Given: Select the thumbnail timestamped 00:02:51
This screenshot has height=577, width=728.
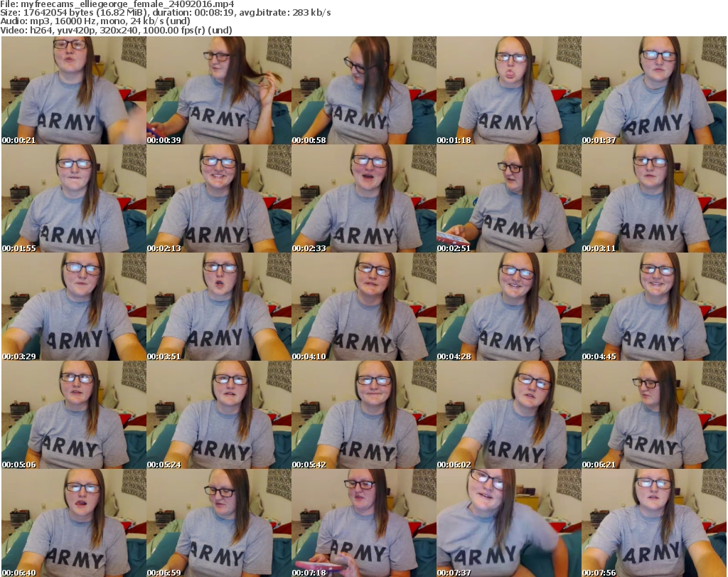Looking at the screenshot, I should pos(509,198).
